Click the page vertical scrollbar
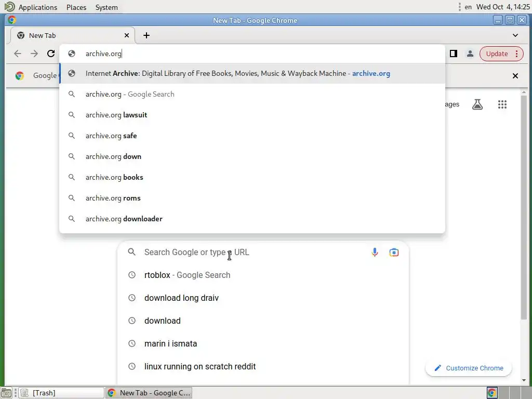The height and width of the screenshot is (399, 532). coord(524,207)
